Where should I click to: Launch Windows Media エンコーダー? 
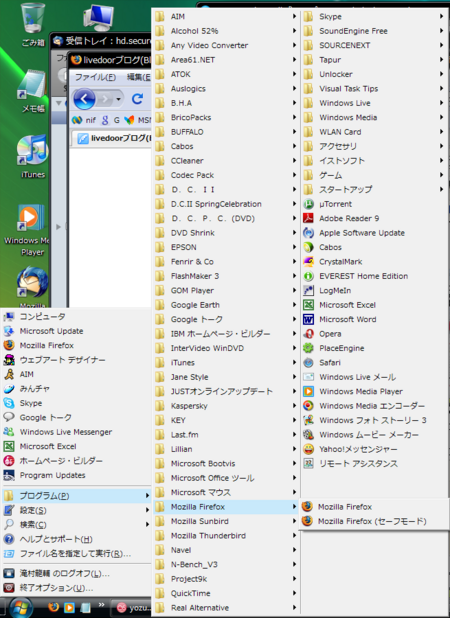(374, 406)
